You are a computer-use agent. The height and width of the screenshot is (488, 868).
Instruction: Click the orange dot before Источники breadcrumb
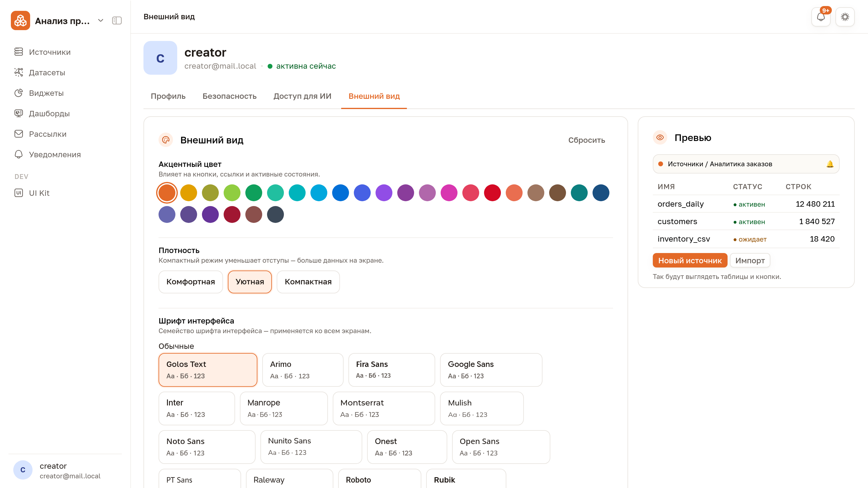tap(660, 164)
